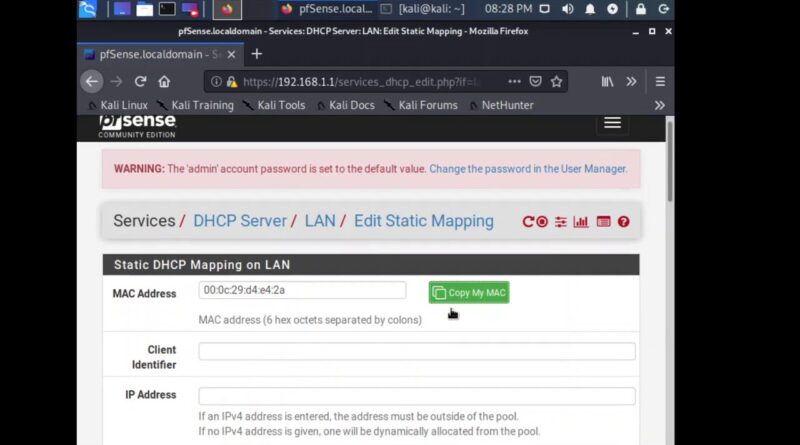Open the status bar chart icon
This screenshot has height=445, width=800.
pos(581,221)
